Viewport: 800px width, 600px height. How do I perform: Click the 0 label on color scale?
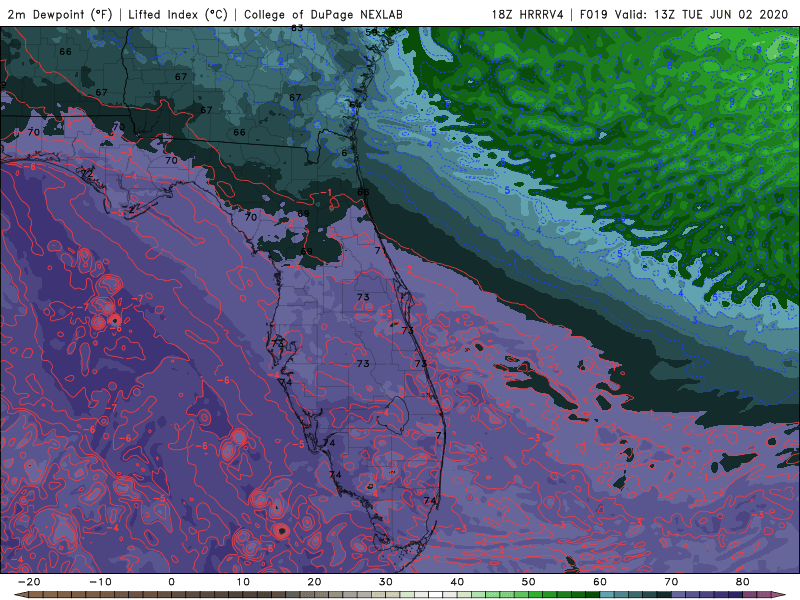[x=171, y=582]
